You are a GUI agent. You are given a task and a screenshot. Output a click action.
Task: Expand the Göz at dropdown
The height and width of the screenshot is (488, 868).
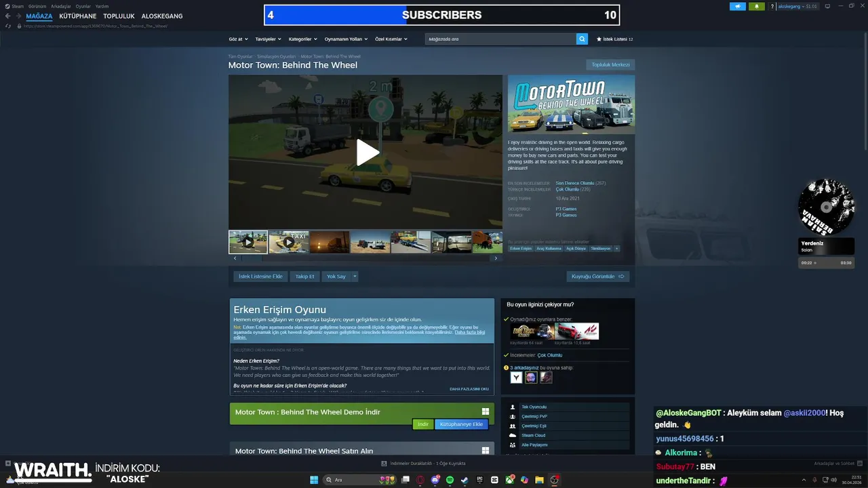tap(238, 39)
